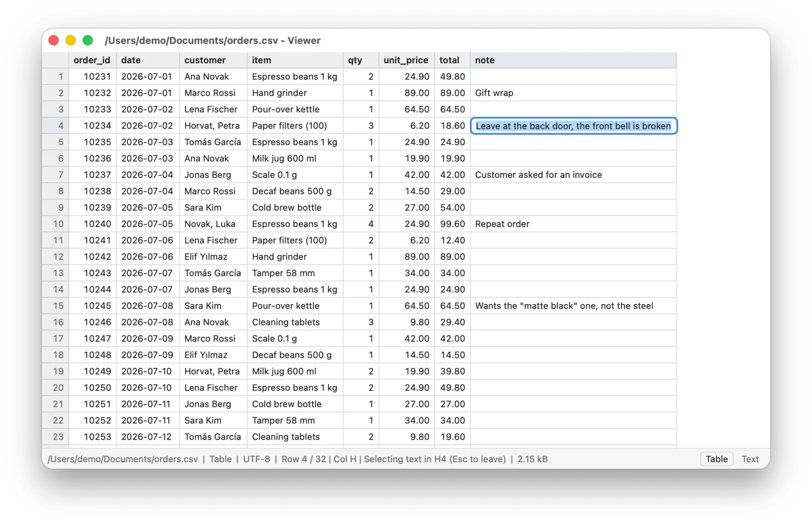Select the customer column header

[213, 60]
